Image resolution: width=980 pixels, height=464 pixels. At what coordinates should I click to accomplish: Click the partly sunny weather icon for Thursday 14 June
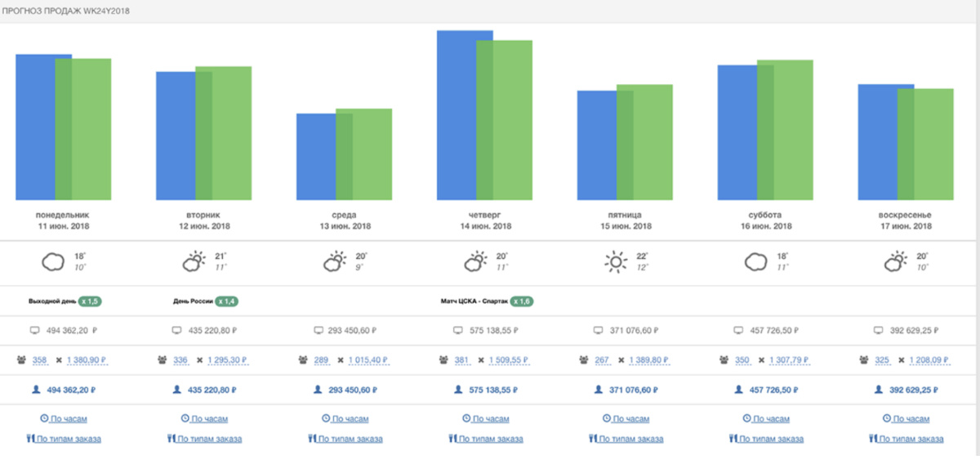475,262
